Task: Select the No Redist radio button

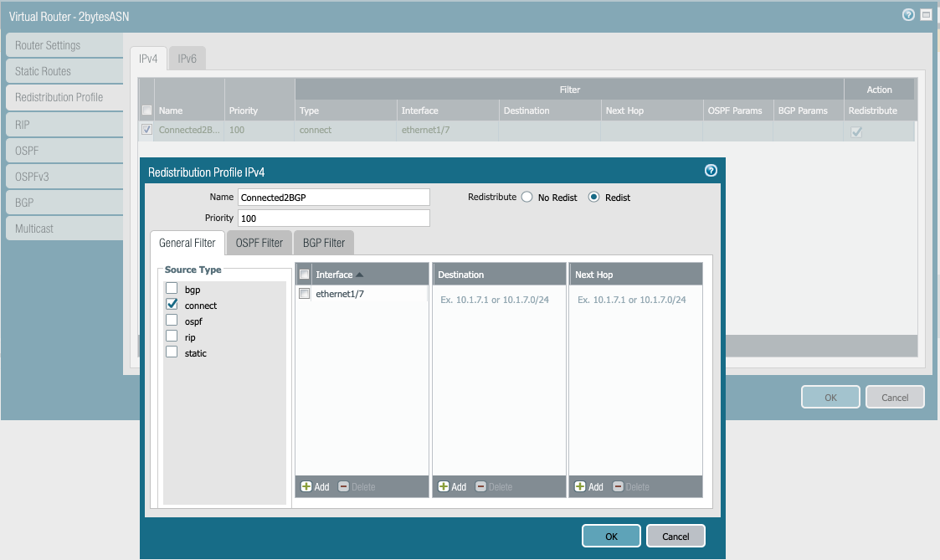Action: (527, 198)
